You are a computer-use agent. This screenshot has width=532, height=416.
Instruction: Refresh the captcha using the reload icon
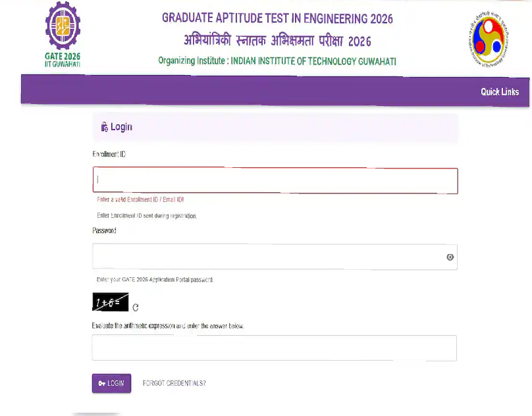click(x=135, y=307)
